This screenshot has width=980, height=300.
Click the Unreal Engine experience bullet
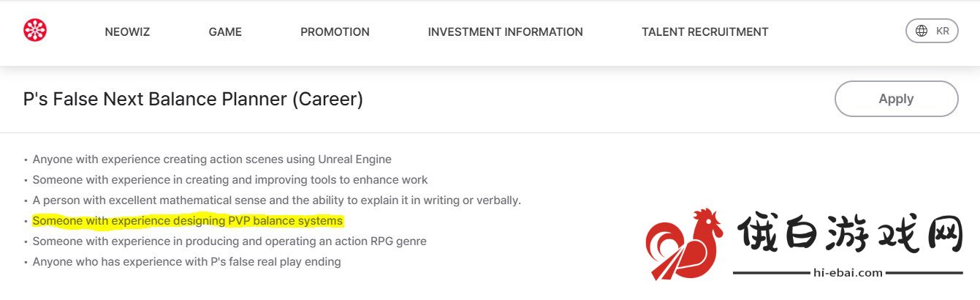[x=212, y=159]
